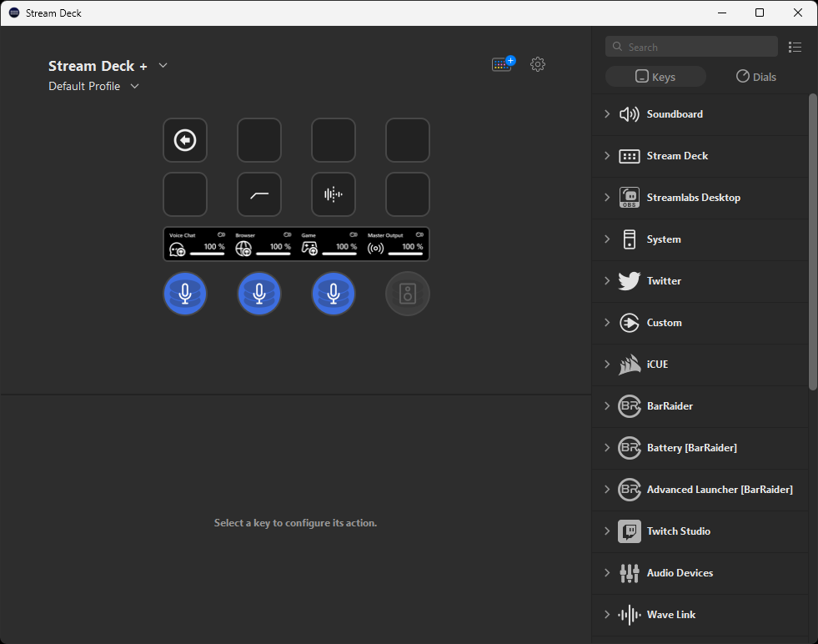Toggle the Master Output link switch
The width and height of the screenshot is (818, 644).
419,235
